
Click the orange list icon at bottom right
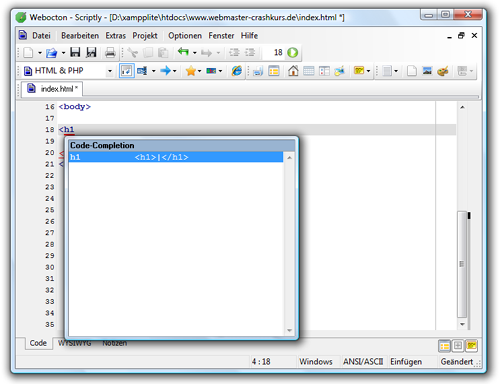444,346
